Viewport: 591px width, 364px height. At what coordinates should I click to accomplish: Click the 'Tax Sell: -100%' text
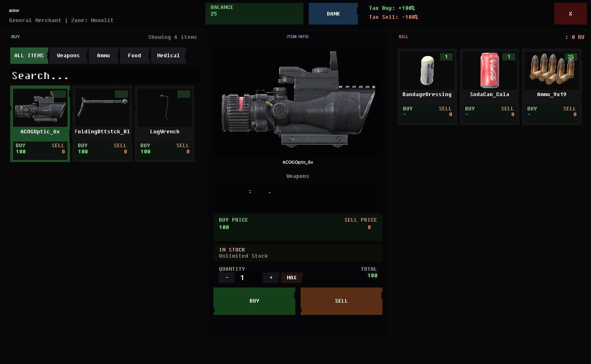point(393,17)
